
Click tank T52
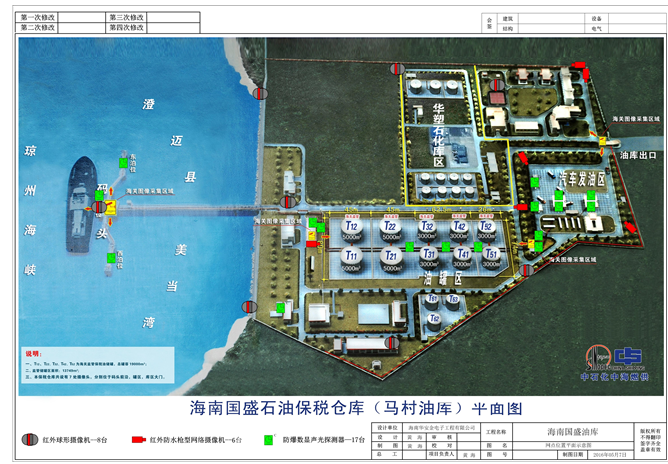[x=486, y=230]
